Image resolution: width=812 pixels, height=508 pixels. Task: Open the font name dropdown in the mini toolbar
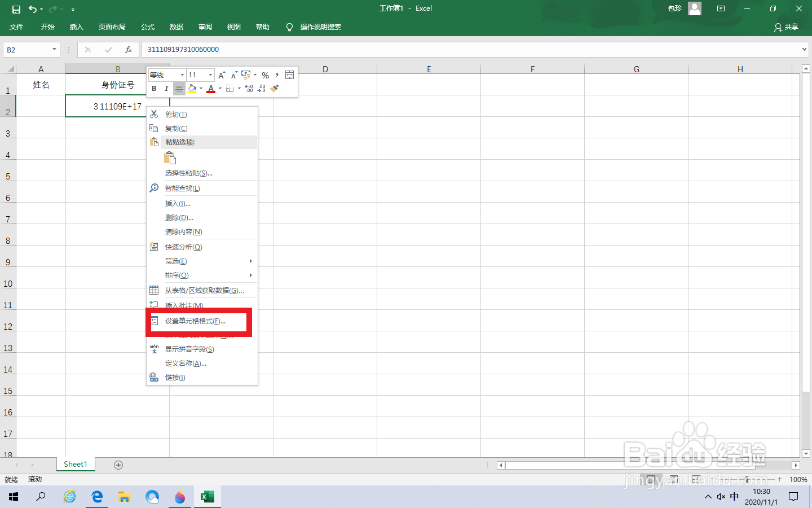[182, 75]
